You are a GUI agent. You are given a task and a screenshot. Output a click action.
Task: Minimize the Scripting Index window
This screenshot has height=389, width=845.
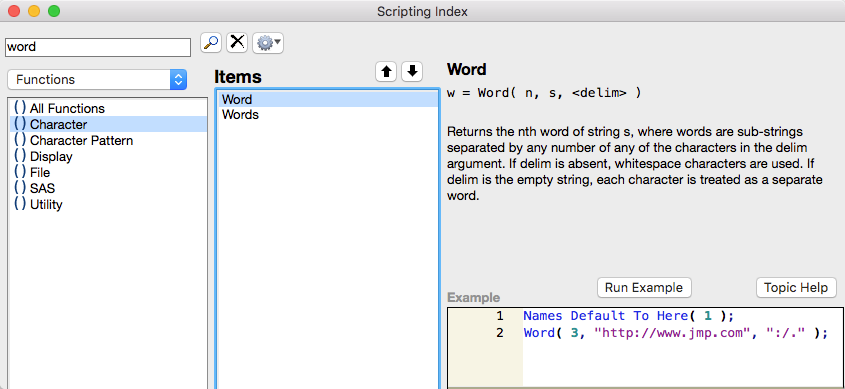pos(34,11)
